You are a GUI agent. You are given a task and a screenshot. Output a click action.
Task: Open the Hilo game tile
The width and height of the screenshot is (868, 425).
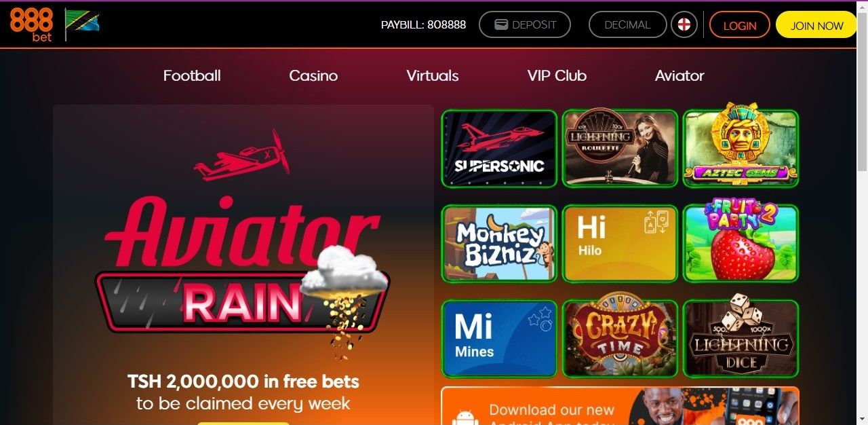coord(620,244)
